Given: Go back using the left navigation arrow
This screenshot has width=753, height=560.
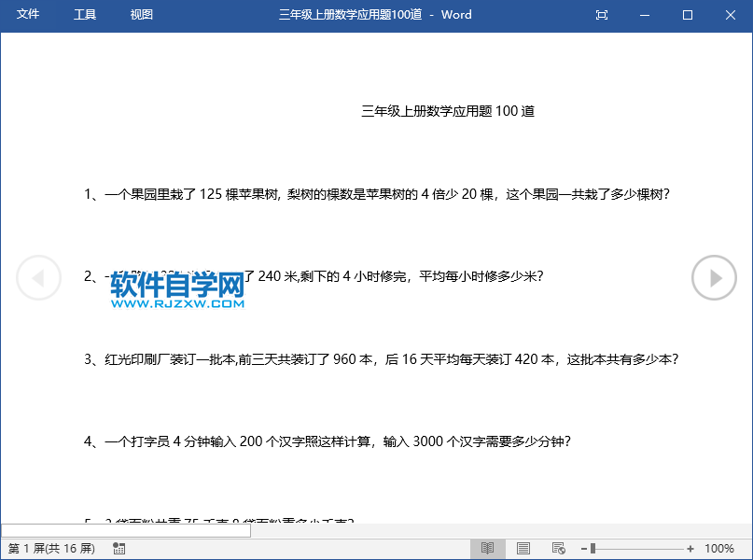Looking at the screenshot, I should (x=39, y=277).
